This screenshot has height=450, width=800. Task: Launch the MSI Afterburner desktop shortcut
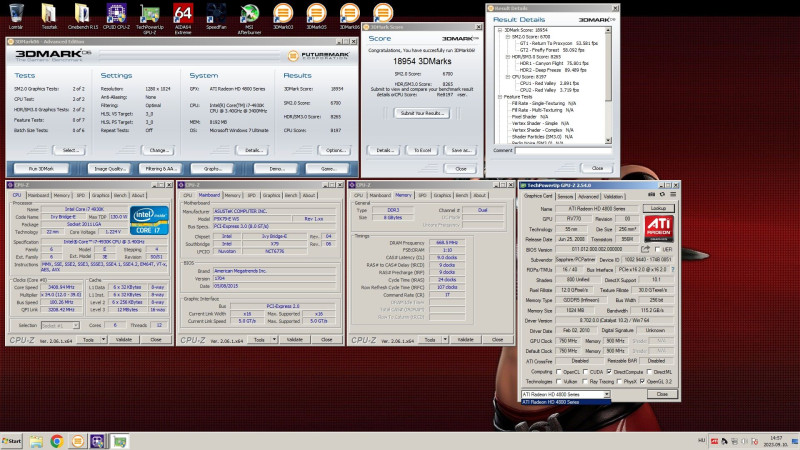click(249, 18)
